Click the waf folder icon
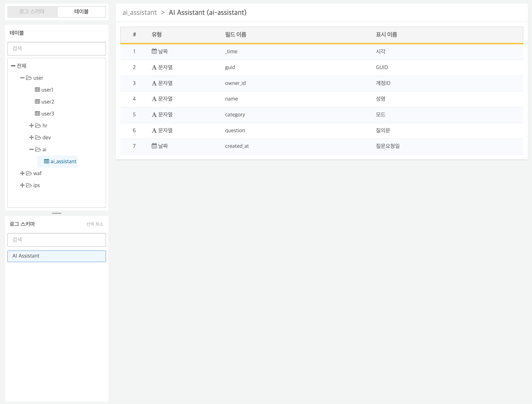 coord(29,173)
